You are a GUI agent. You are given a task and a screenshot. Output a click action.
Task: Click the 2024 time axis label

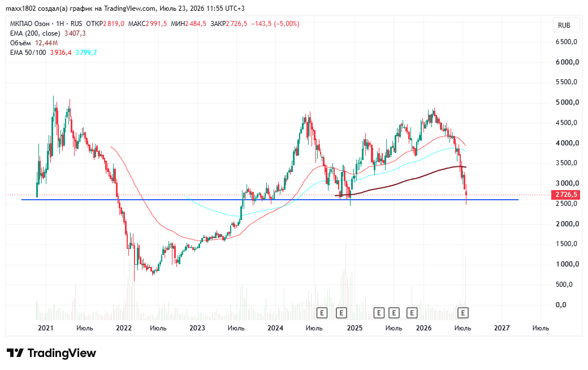(275, 328)
